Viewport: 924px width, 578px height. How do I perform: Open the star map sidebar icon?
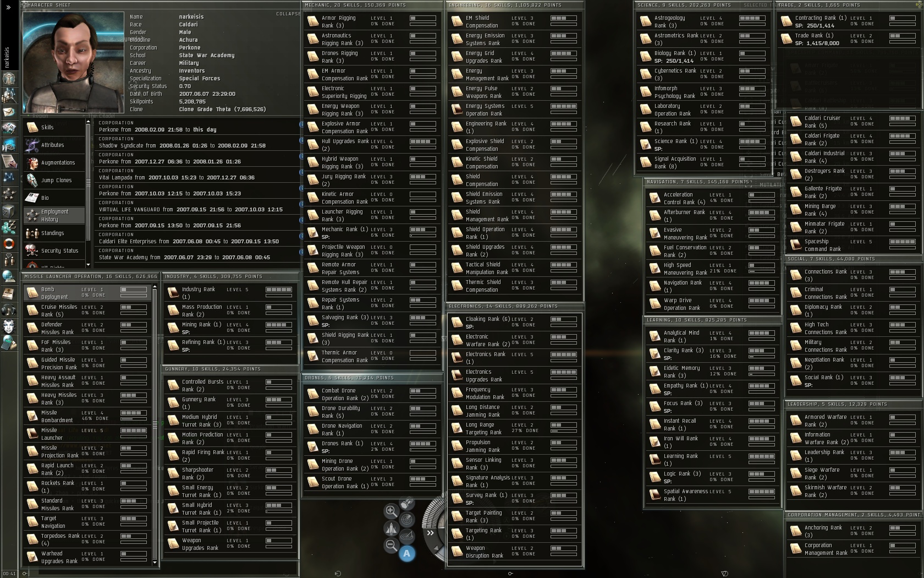(x=9, y=177)
